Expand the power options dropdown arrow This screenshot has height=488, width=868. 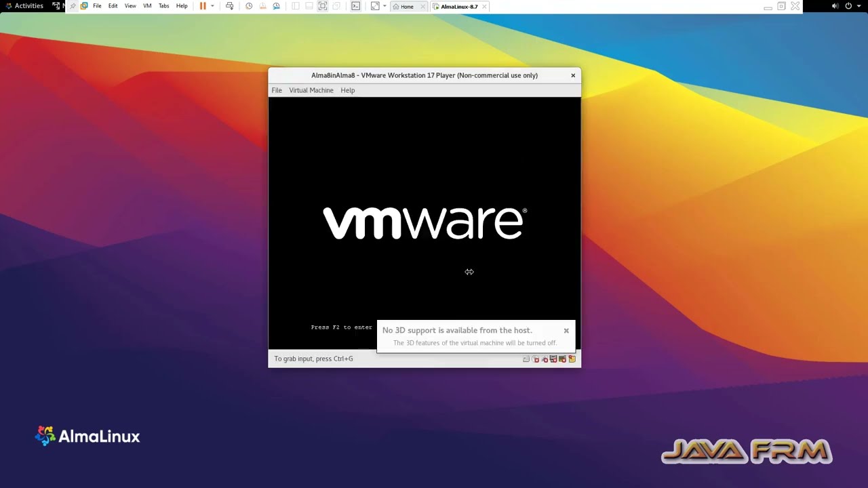coord(212,6)
